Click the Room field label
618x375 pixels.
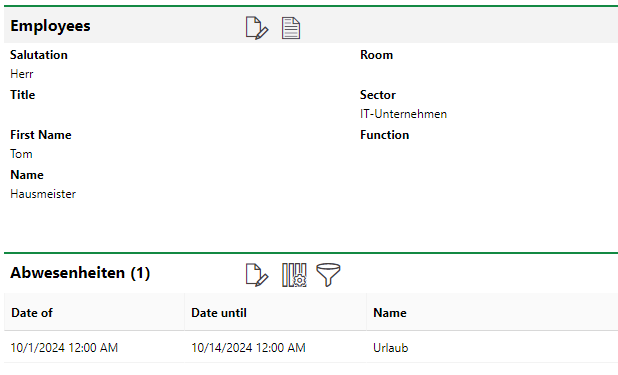[x=376, y=55]
